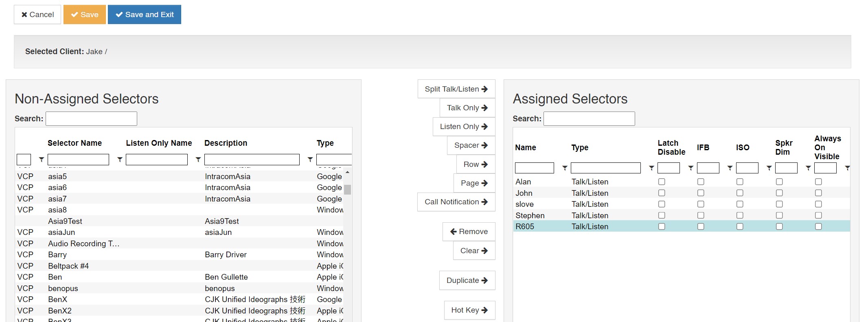Click the Clear button
This screenshot has height=322, width=868.
pos(474,251)
